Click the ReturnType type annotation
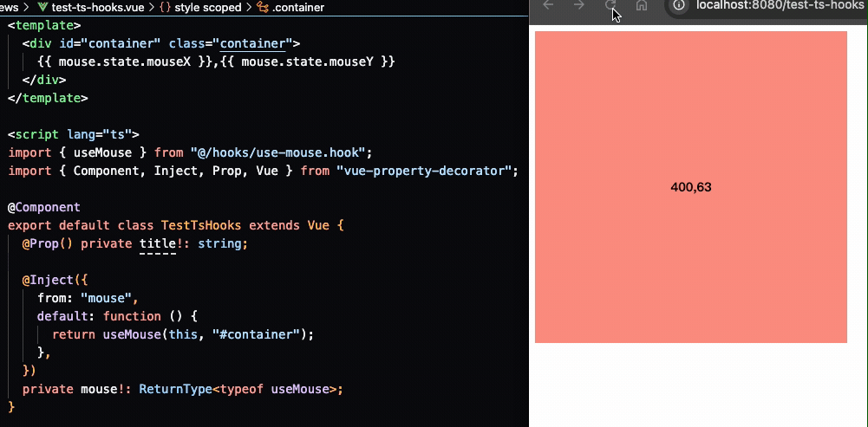Viewport: 868px width, 427px height. tap(175, 390)
